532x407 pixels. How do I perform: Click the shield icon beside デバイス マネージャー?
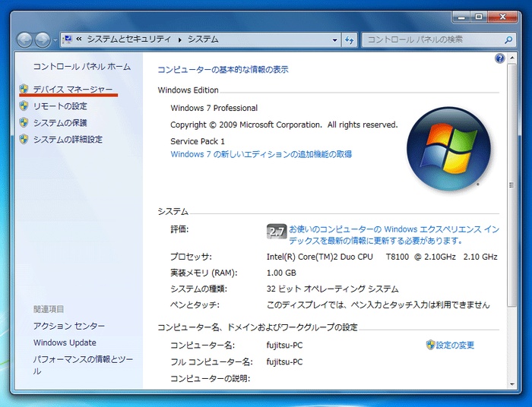[24, 89]
